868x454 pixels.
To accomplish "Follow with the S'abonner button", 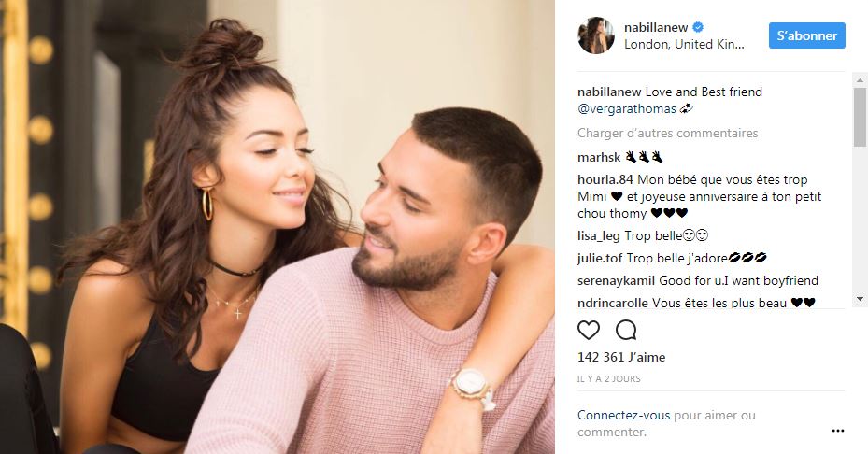I will [806, 35].
